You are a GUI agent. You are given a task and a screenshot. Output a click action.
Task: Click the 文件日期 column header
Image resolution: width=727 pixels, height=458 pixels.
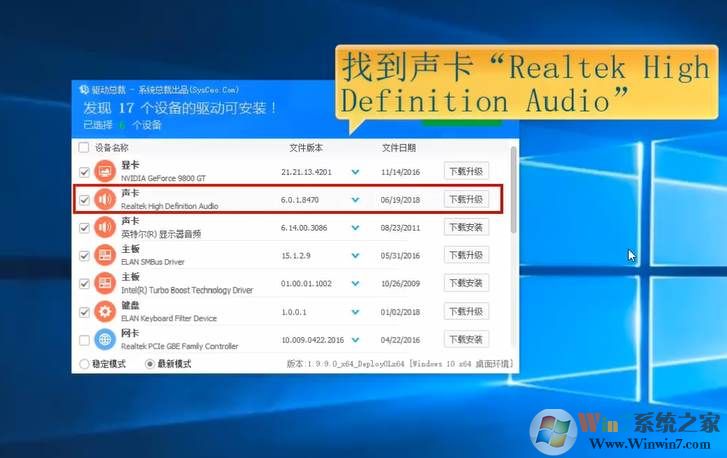coord(399,148)
